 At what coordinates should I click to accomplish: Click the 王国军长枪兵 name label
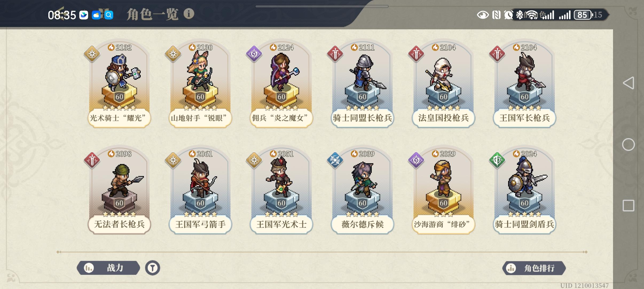(x=525, y=118)
